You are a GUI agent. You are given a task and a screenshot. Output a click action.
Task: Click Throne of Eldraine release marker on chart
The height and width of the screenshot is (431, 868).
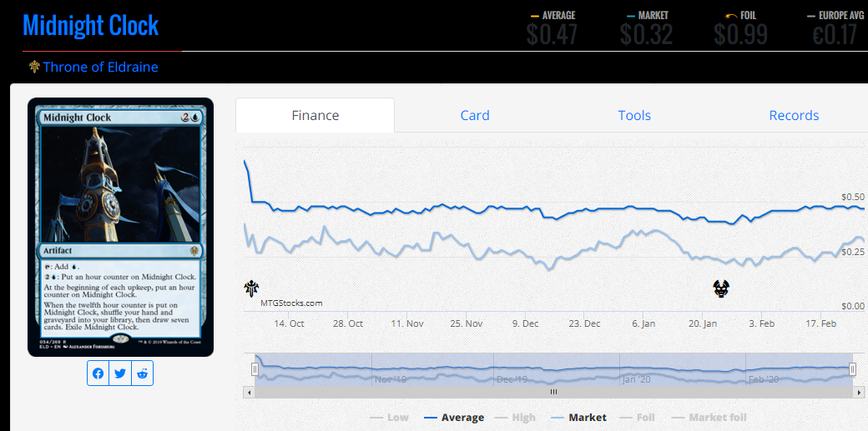pos(251,288)
